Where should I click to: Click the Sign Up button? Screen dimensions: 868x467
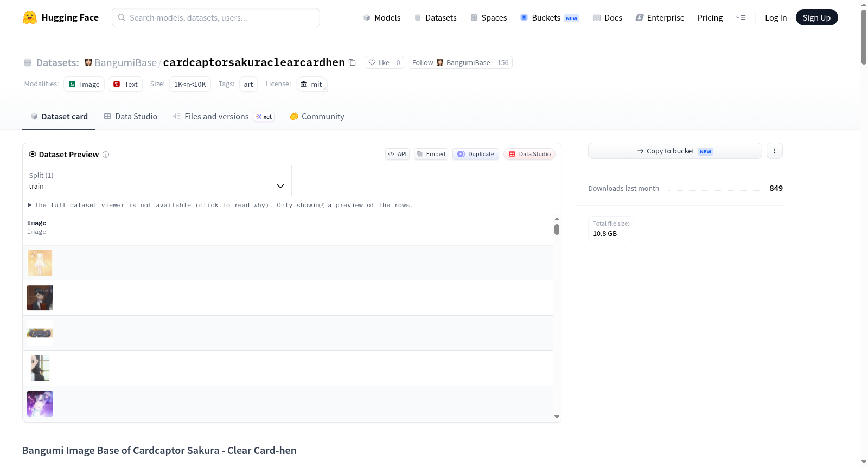pyautogui.click(x=816, y=17)
